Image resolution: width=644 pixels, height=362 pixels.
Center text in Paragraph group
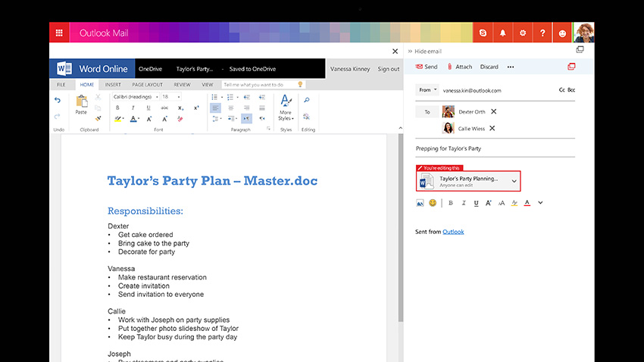231,108
